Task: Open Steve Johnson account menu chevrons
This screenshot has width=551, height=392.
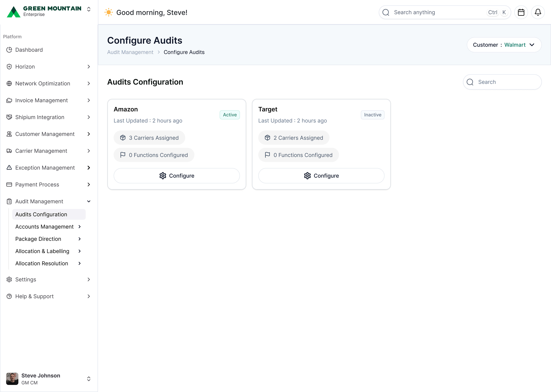Action: tap(89, 379)
